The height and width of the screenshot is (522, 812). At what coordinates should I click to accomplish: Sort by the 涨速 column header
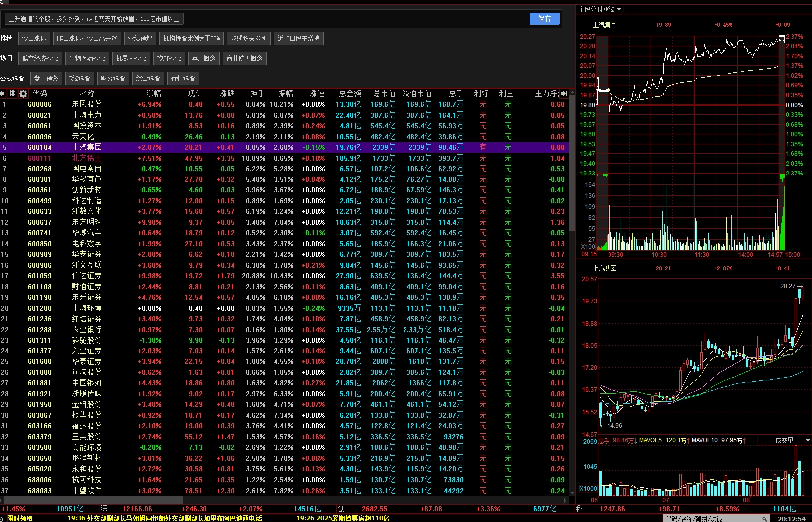coord(317,93)
